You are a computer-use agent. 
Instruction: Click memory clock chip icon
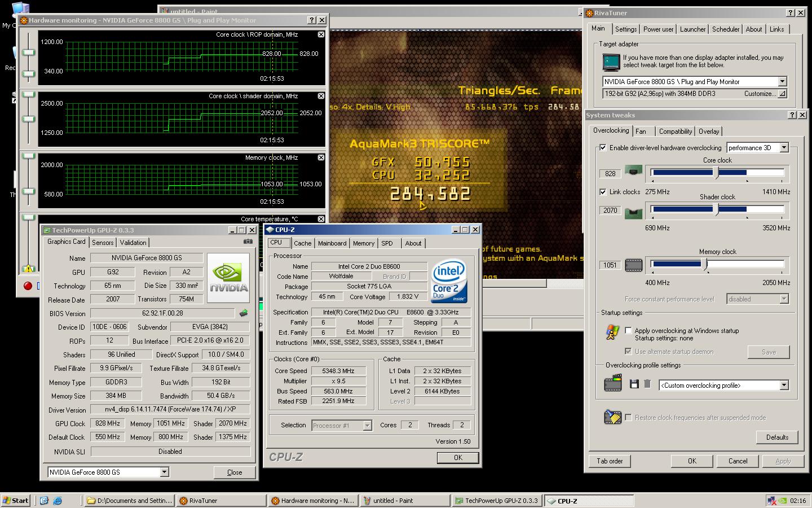coord(634,265)
